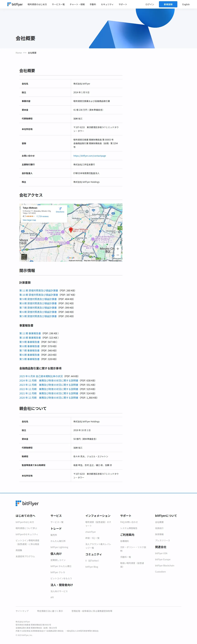Click footer link API
197x644 pixels.
click(x=52, y=597)
